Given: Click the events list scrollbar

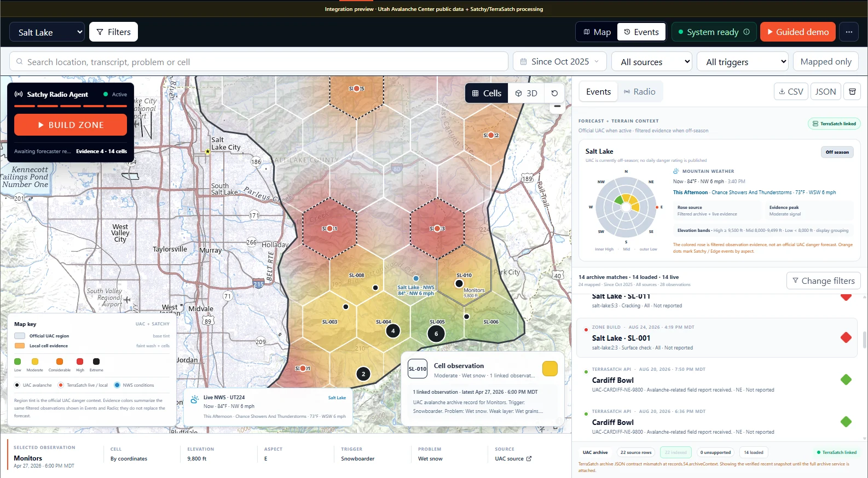Looking at the screenshot, I should point(864,339).
